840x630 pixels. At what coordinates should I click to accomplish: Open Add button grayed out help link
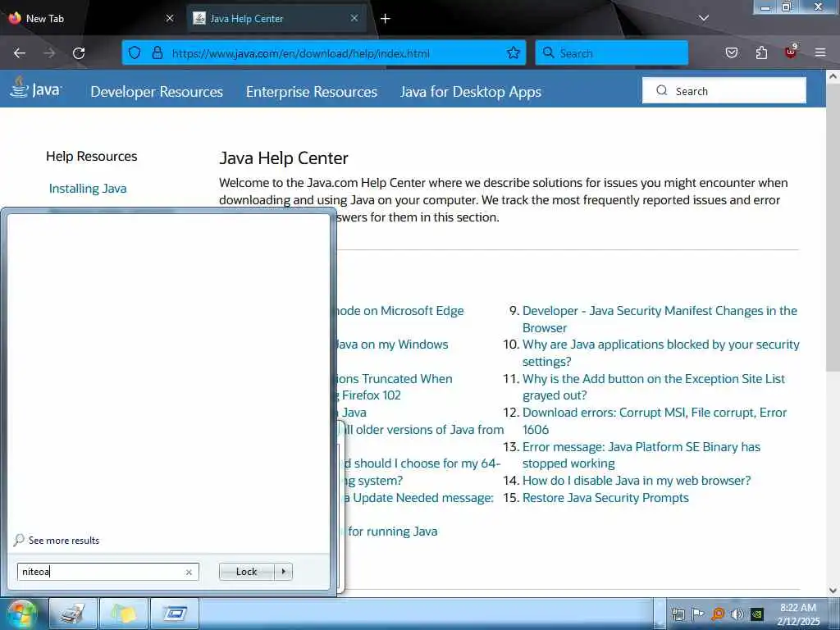(654, 387)
